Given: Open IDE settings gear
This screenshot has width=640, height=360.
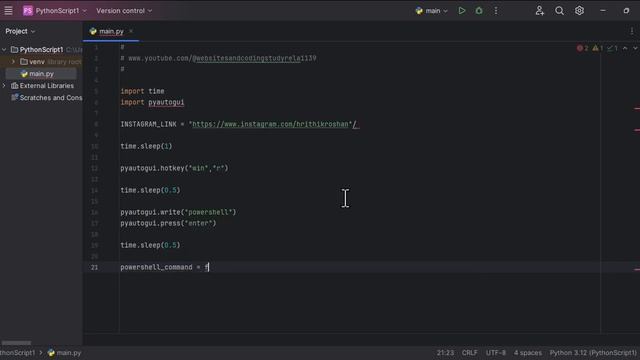Looking at the screenshot, I should pos(579,11).
